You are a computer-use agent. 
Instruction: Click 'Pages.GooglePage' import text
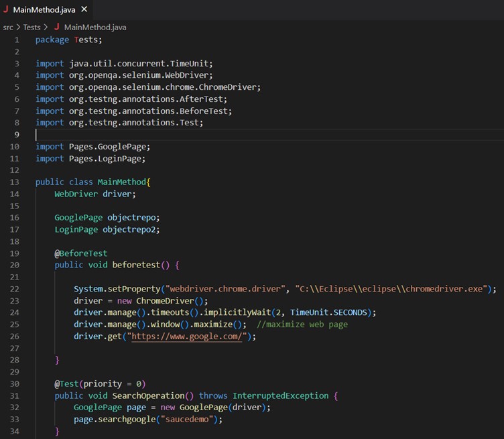107,147
